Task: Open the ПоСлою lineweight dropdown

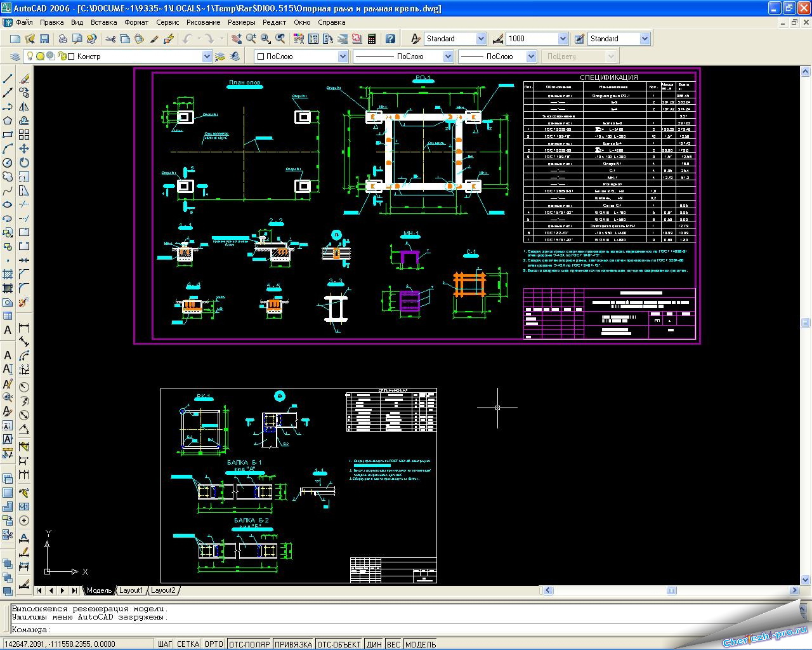Action: pyautogui.click(x=531, y=56)
